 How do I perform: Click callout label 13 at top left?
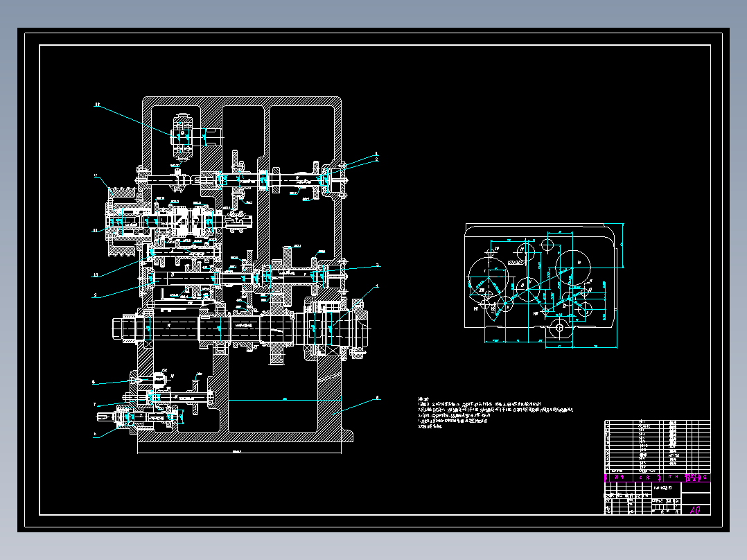click(x=97, y=105)
